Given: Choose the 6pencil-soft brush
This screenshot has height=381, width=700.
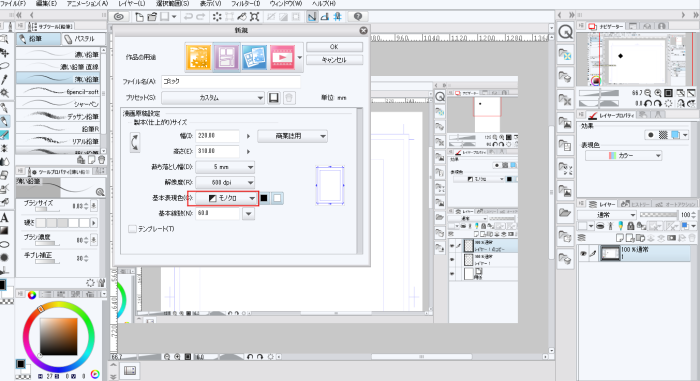Looking at the screenshot, I should (58, 92).
